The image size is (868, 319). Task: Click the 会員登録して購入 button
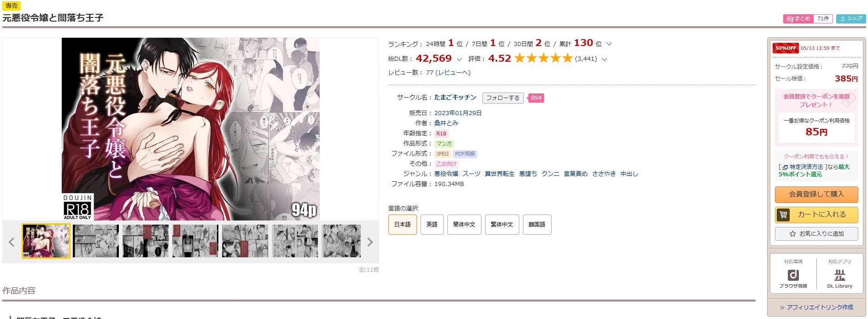tap(816, 194)
